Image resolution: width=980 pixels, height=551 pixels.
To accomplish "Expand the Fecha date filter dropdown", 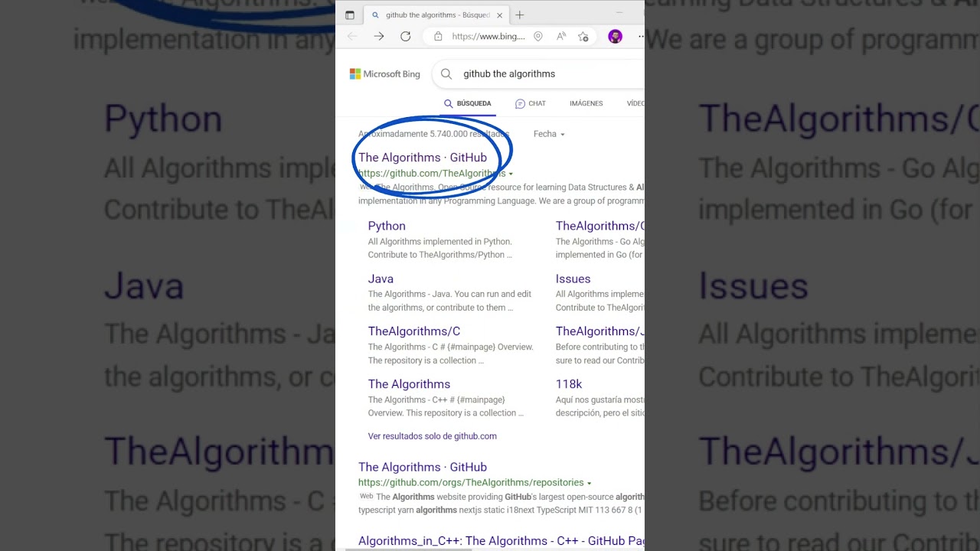I will click(x=549, y=134).
